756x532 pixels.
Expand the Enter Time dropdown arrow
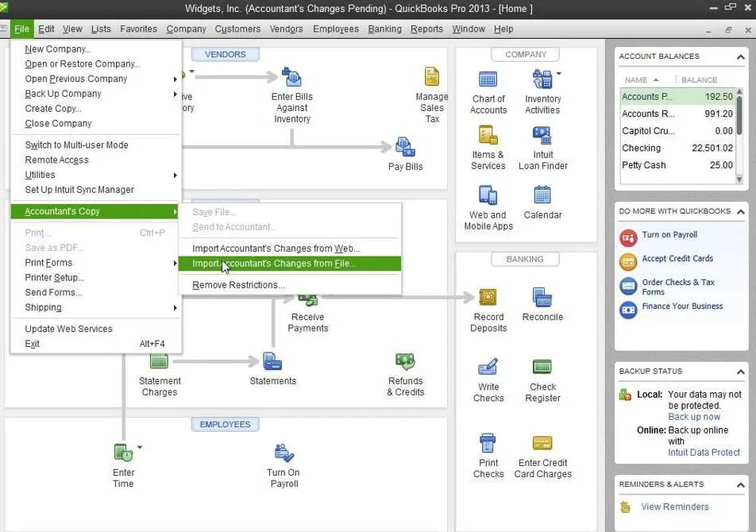140,447
